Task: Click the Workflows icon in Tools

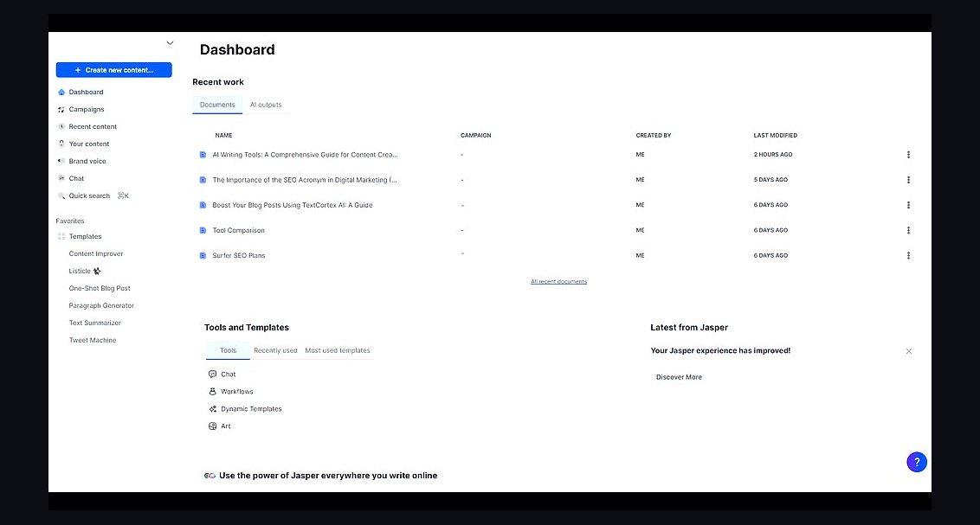Action: tap(212, 392)
